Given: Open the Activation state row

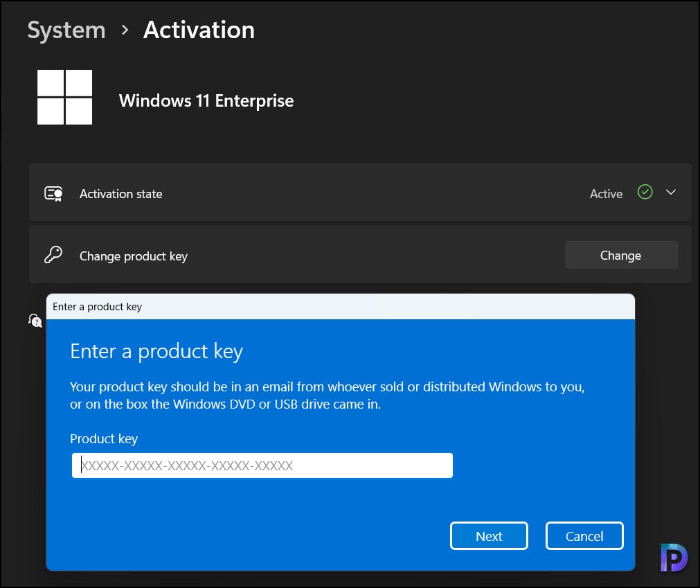Looking at the screenshot, I should (x=360, y=193).
